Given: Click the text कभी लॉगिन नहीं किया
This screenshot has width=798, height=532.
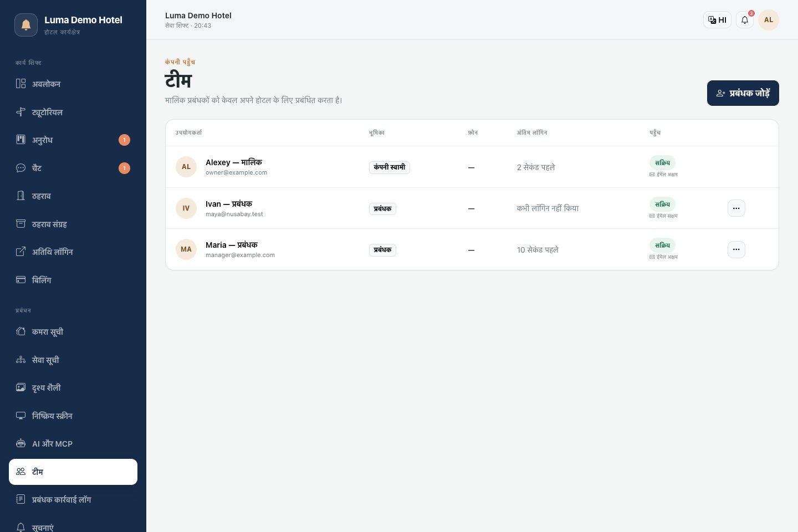Looking at the screenshot, I should [x=548, y=208].
